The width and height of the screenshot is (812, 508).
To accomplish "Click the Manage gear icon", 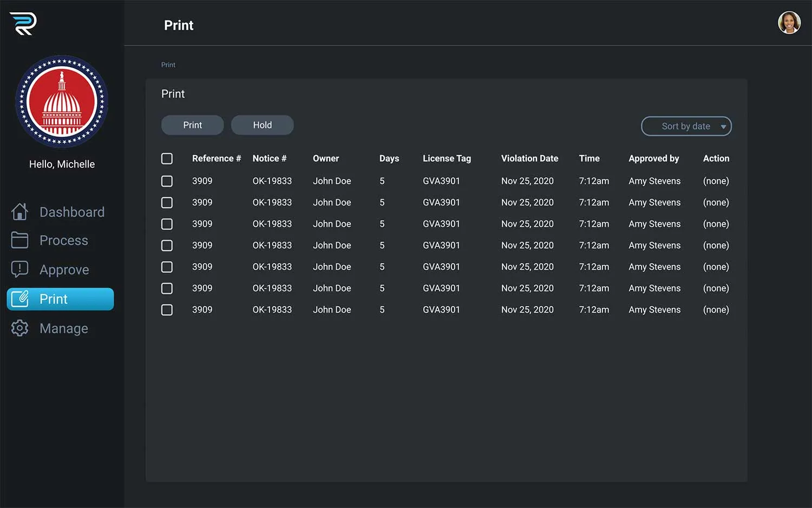I will 19,328.
